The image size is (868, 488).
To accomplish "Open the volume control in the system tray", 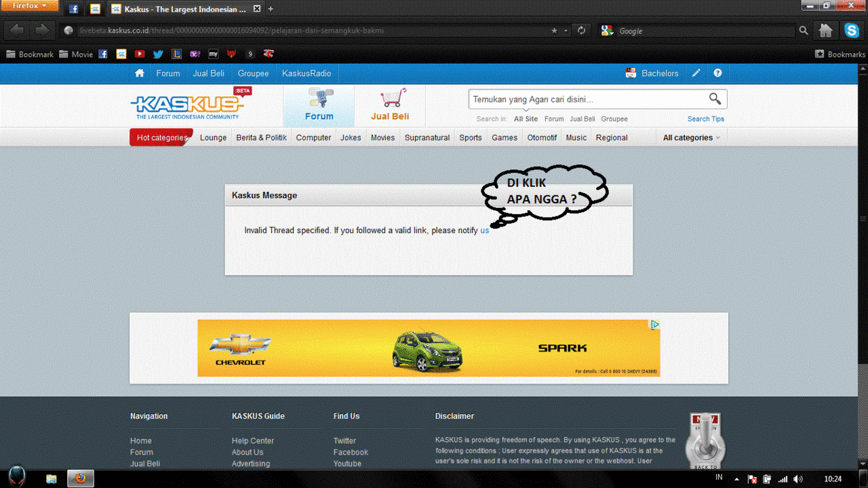I will click(798, 479).
